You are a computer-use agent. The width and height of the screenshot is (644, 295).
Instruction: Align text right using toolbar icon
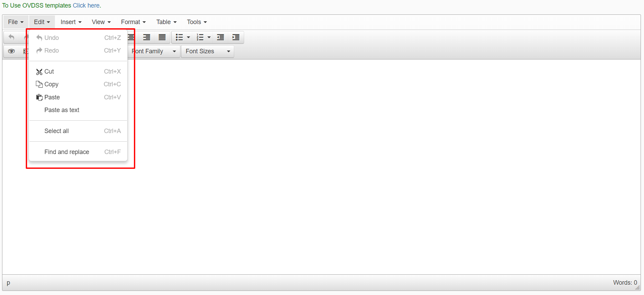pos(147,37)
